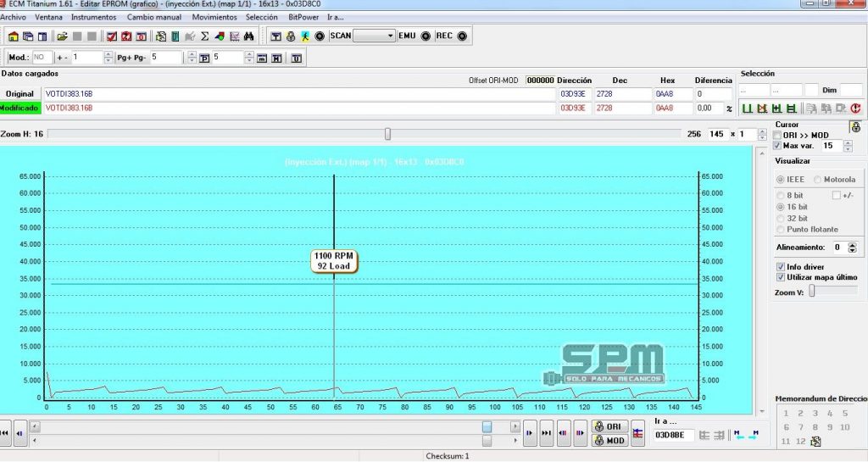
Task: Click the split window layout icon
Action: tap(42, 36)
